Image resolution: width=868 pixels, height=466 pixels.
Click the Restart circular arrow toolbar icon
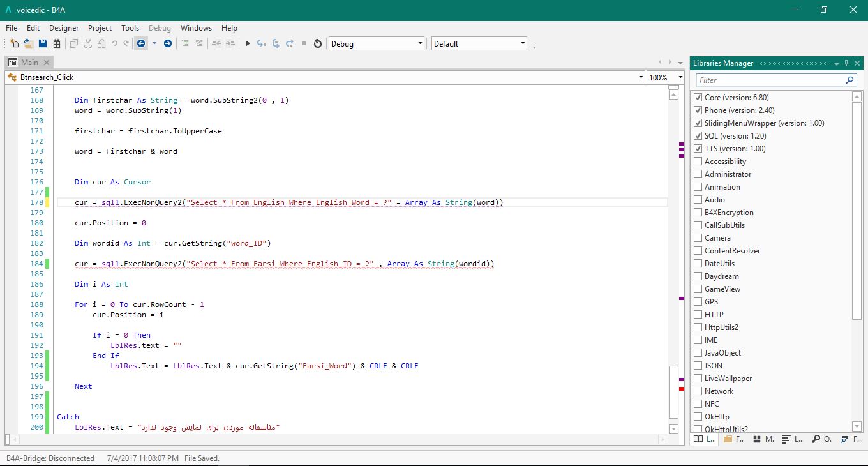(x=318, y=43)
